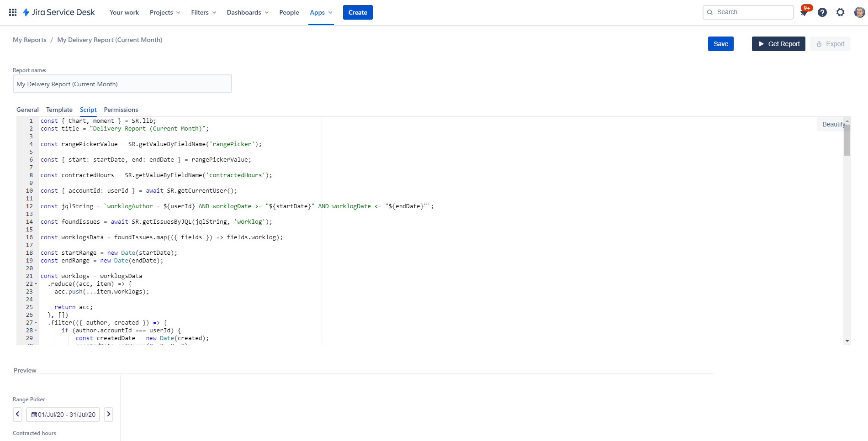Go to next date range arrow
868x441 pixels.
tap(108, 415)
